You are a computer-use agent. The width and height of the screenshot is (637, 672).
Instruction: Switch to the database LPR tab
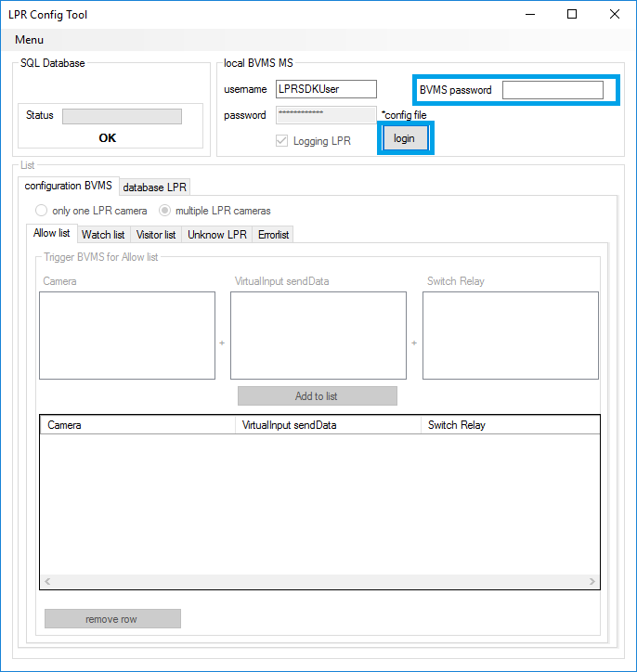click(x=155, y=187)
